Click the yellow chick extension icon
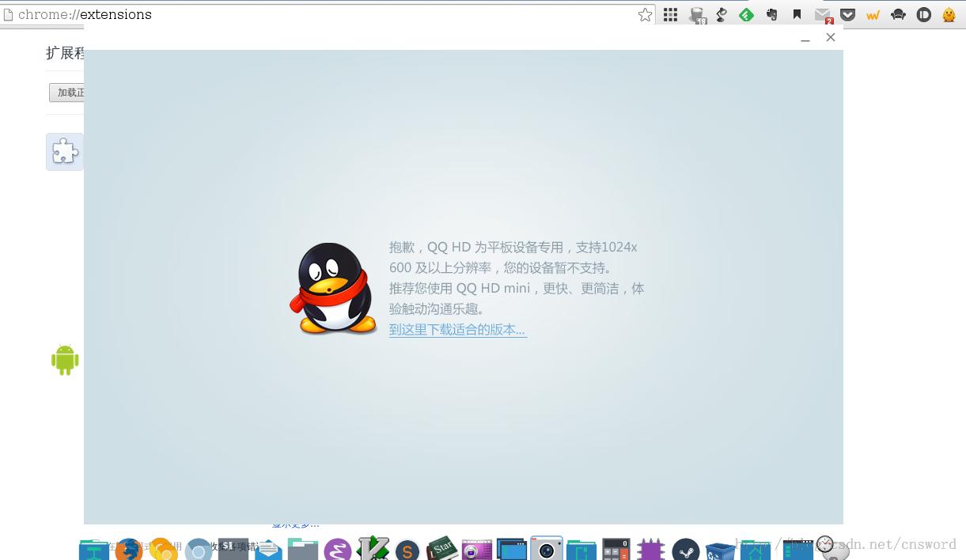Viewport: 966px width, 560px height. pos(949,14)
